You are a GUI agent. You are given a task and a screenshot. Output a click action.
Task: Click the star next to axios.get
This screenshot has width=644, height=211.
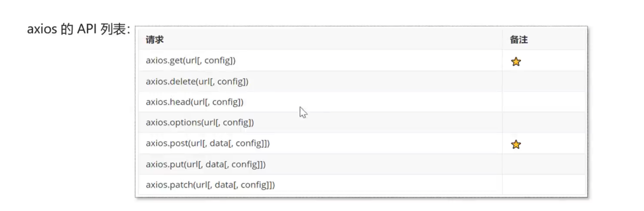point(516,61)
